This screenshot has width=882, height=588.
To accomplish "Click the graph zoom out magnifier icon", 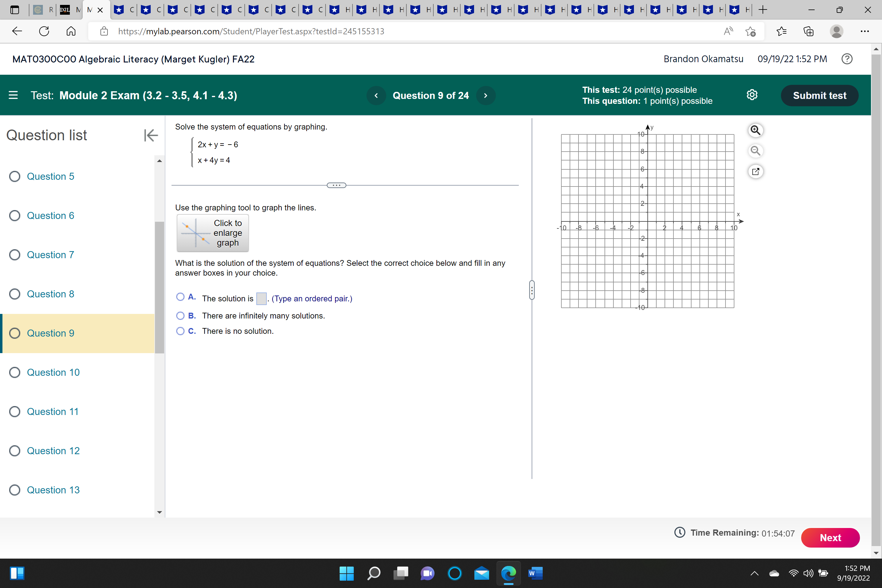I will click(x=755, y=151).
